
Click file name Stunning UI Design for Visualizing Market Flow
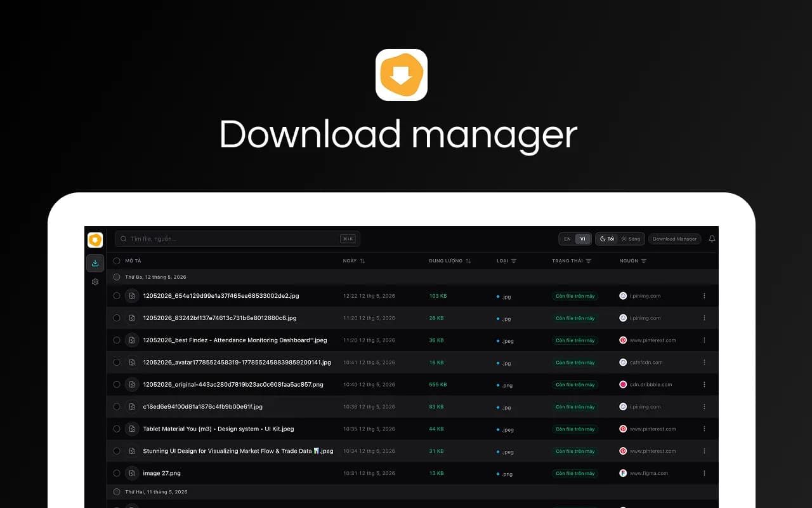point(239,451)
